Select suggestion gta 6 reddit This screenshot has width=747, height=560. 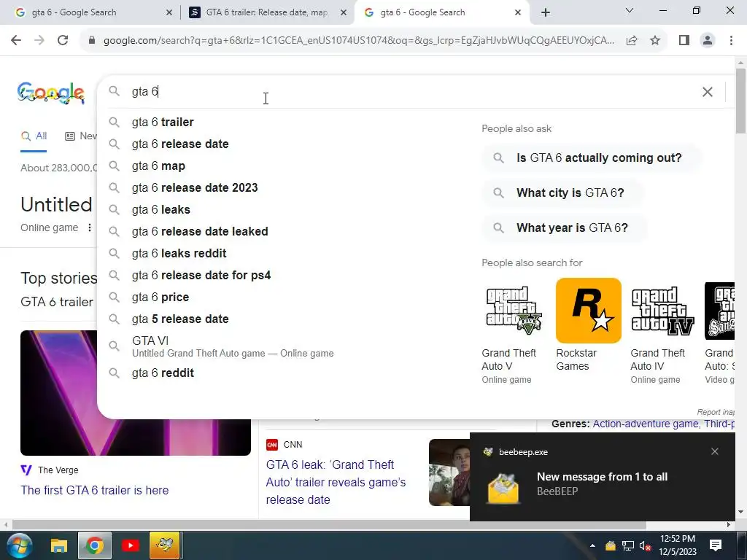[x=163, y=373]
